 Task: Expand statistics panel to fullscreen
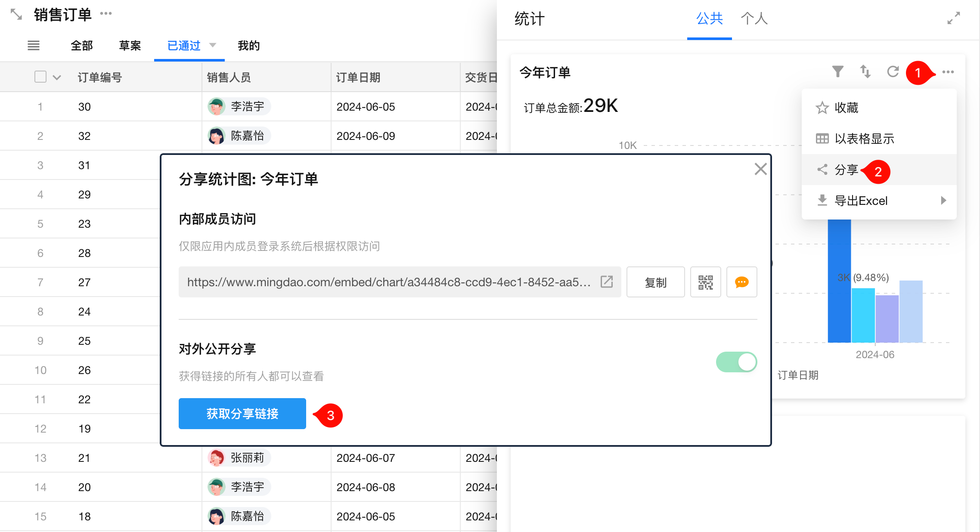pos(953,18)
